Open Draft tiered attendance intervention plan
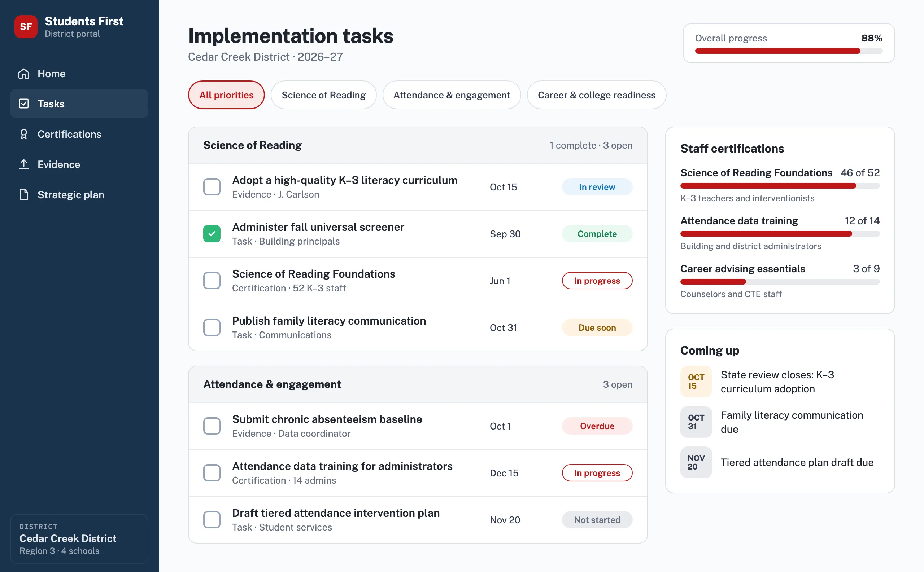The image size is (924, 572). click(336, 513)
